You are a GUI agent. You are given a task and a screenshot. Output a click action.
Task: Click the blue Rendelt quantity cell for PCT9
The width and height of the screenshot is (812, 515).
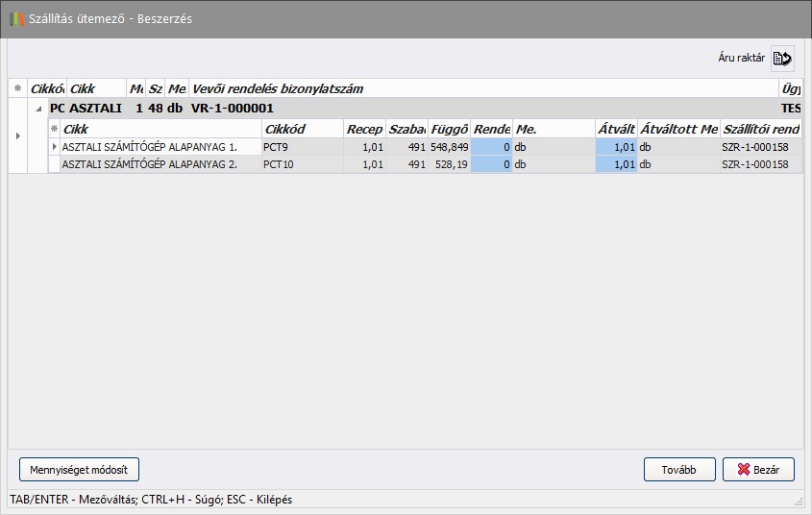pyautogui.click(x=491, y=146)
